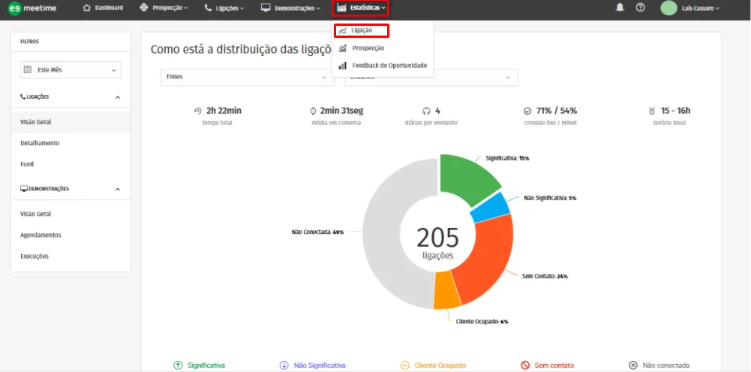Click the red Sem Contato chart slice
751x372 pixels.
coord(488,261)
